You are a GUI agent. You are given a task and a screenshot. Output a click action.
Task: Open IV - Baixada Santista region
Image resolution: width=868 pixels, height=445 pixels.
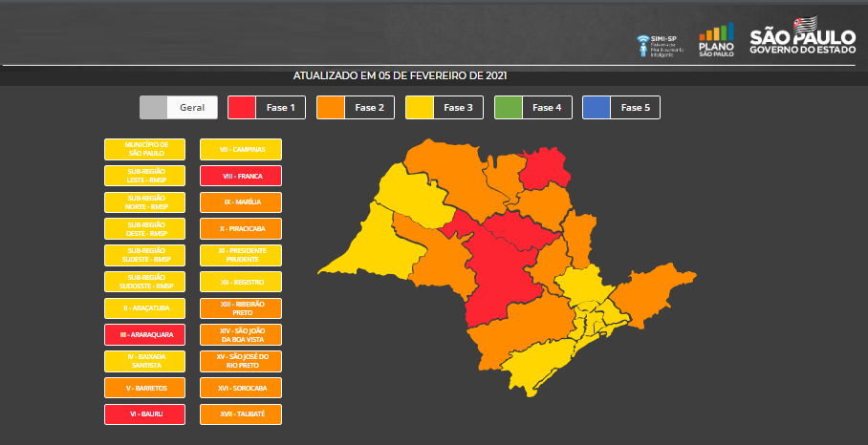click(145, 361)
